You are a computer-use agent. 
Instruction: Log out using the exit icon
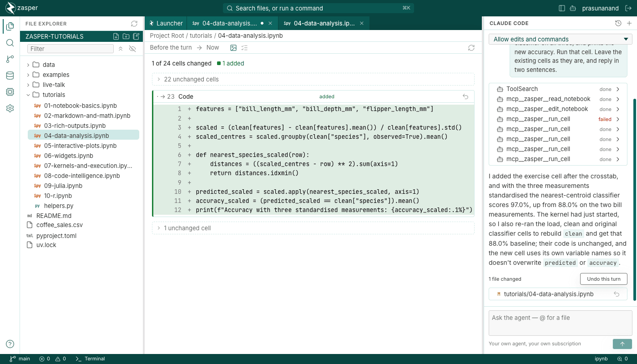point(628,8)
